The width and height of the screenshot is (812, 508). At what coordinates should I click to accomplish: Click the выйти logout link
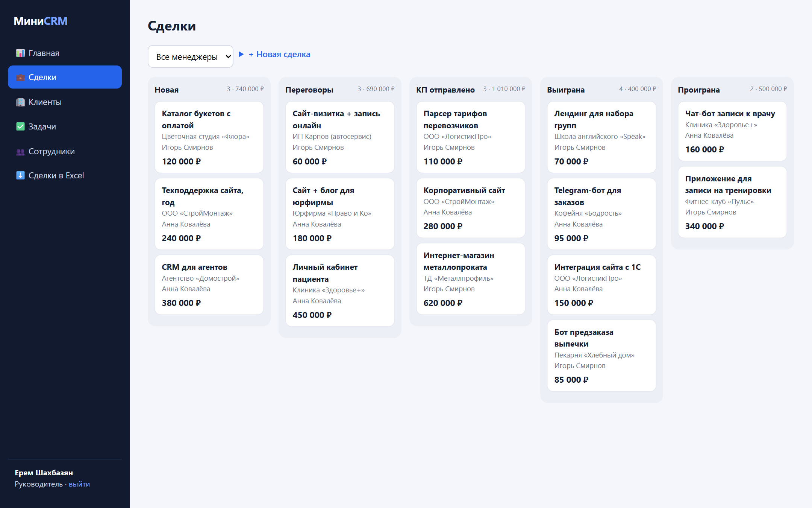coord(79,484)
